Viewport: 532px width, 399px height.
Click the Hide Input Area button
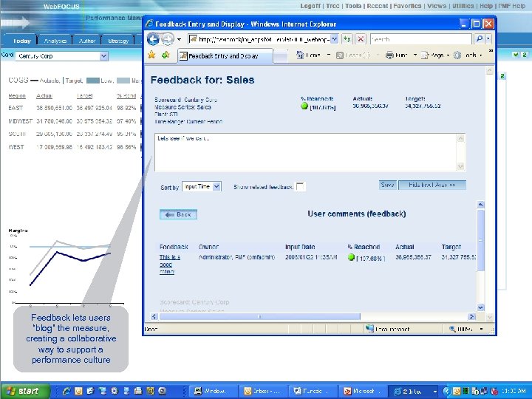coord(432,185)
